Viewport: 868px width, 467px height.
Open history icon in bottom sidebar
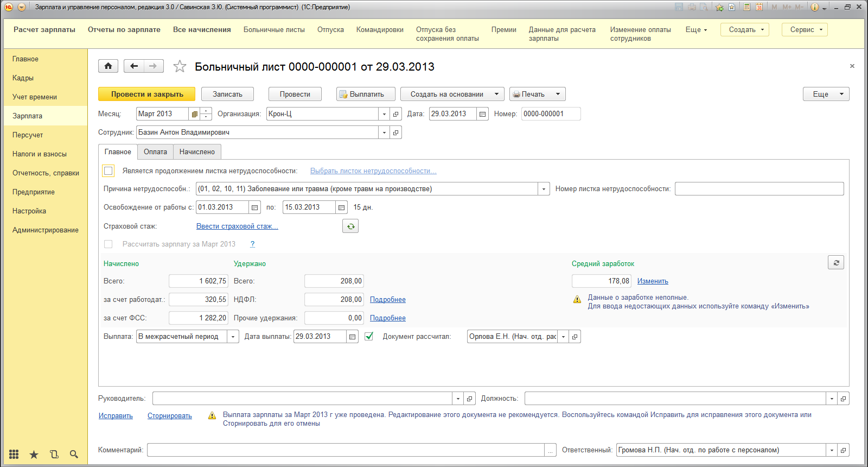click(54, 454)
